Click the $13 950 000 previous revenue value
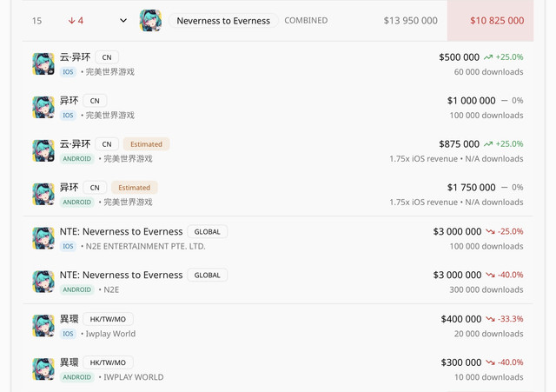Viewport: 556px width, 392px height. pos(411,21)
